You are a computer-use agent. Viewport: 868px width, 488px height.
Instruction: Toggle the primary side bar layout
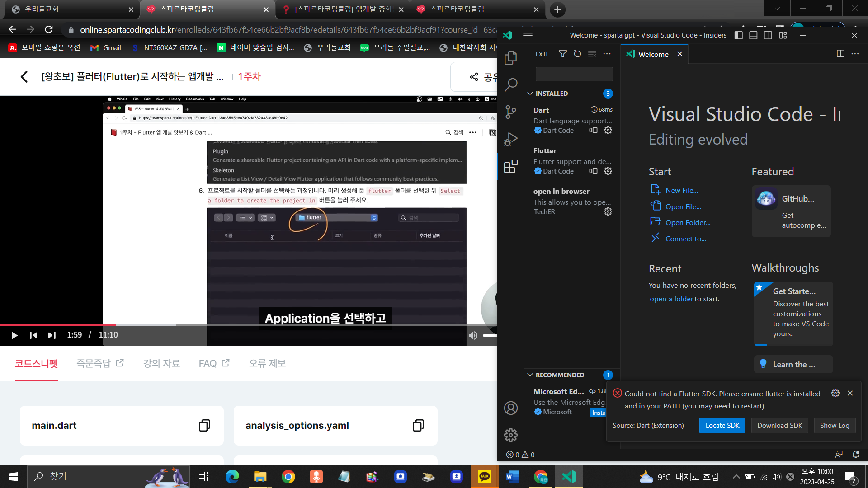739,35
